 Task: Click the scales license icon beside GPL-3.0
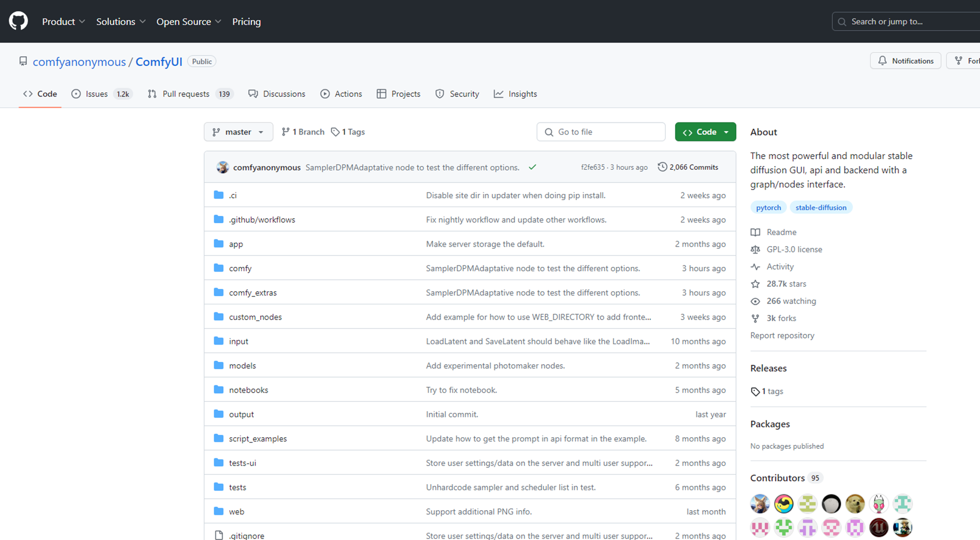click(x=756, y=249)
